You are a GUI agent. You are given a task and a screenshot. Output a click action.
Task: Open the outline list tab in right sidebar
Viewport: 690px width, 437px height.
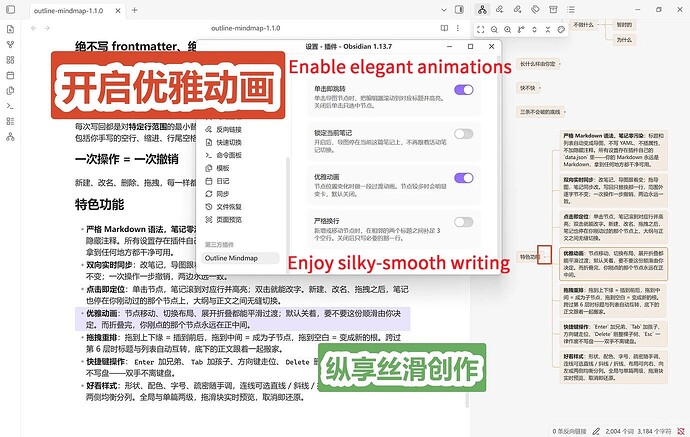click(x=571, y=9)
